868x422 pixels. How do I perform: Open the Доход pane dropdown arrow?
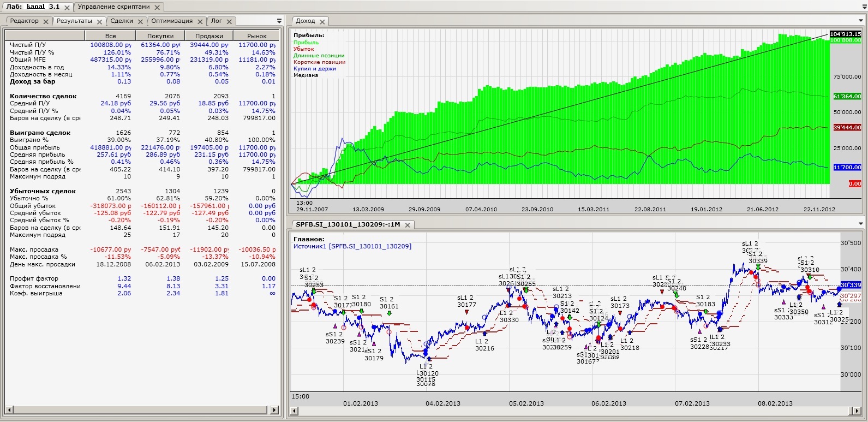(861, 20)
